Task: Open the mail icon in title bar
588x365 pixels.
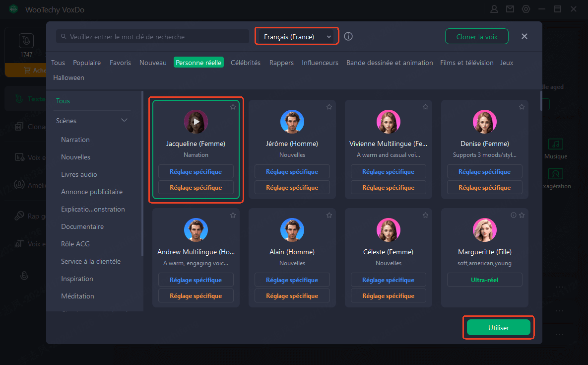Action: click(510, 9)
